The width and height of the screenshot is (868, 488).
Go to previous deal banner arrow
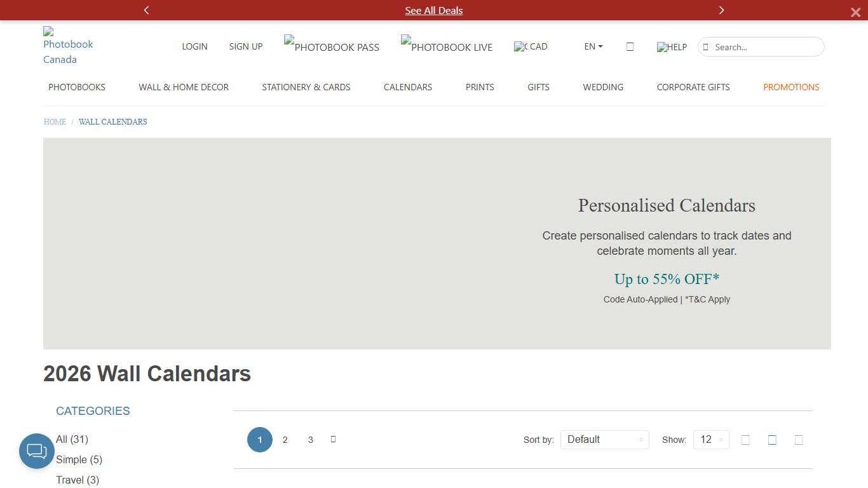click(x=147, y=10)
